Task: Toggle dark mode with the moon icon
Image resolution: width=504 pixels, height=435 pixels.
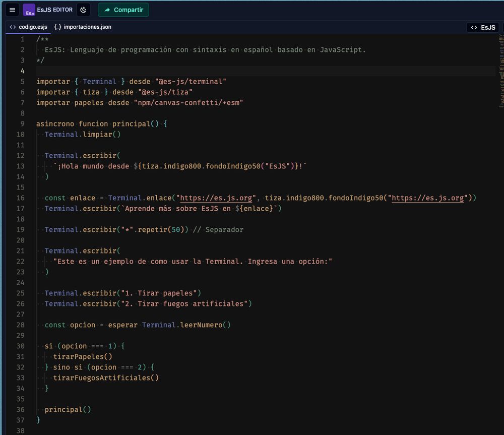Action: tap(83, 10)
